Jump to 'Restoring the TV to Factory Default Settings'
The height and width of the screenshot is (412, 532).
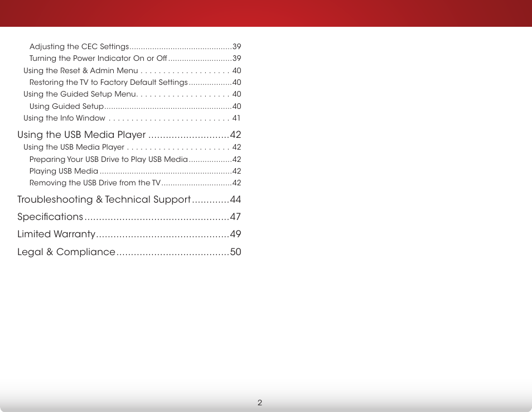(x=135, y=83)
